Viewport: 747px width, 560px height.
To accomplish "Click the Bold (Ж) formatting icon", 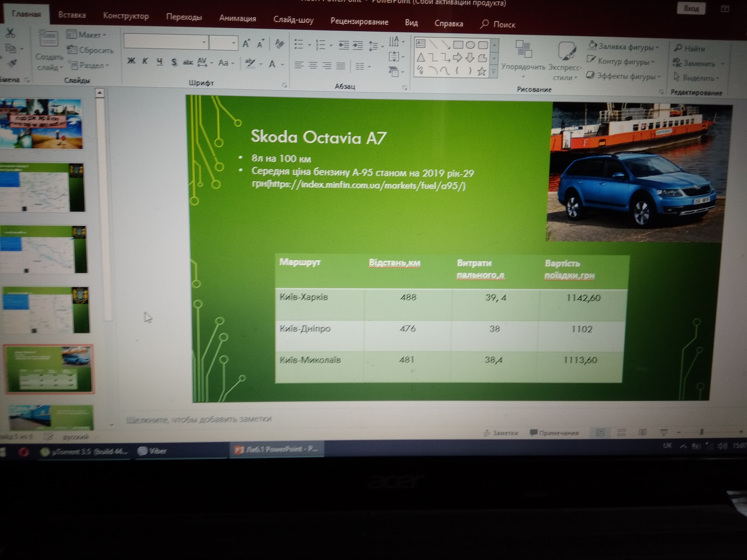I will (131, 60).
